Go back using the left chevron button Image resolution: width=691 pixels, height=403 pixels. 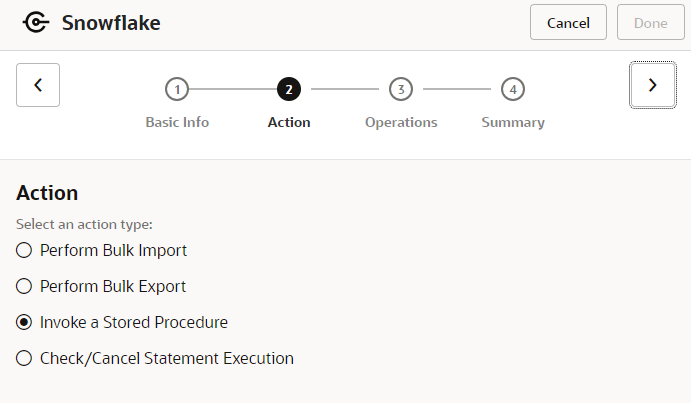coord(38,85)
